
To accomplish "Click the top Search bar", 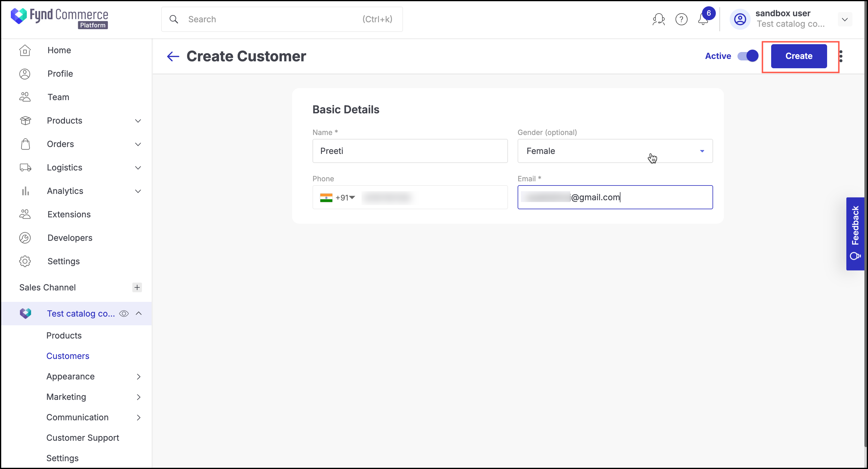I will [x=282, y=19].
